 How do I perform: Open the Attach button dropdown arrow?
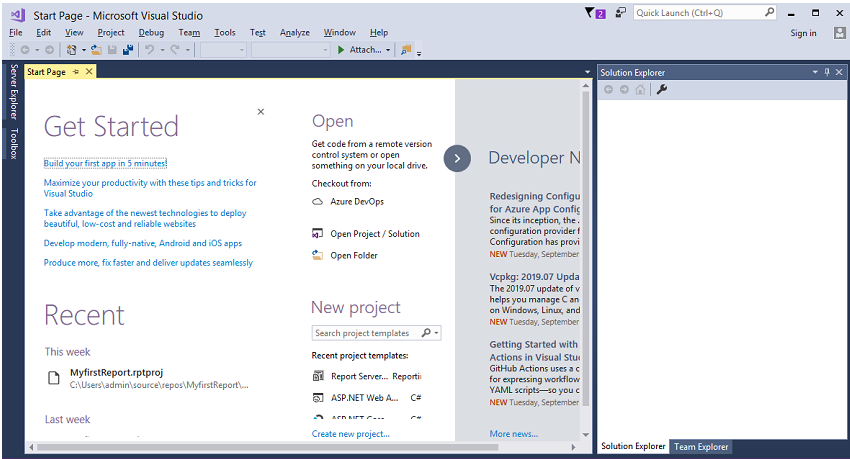tap(388, 50)
